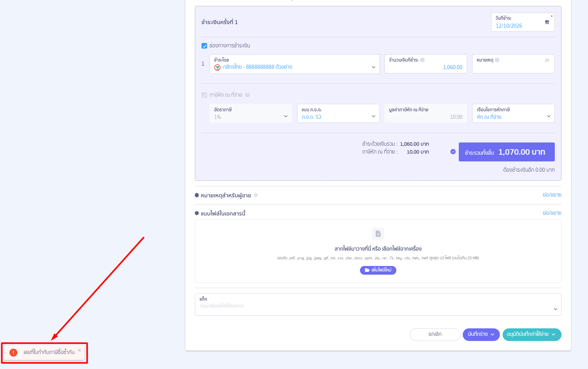Screen dimensions: 588x369
Task: Click the check icon beside ชำระรวมทั้งสิ้น
Action: (453, 152)
